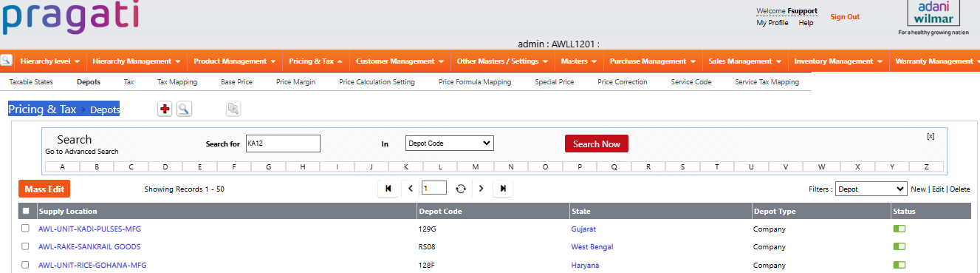
Task: Open the Service Code tab
Action: [691, 82]
